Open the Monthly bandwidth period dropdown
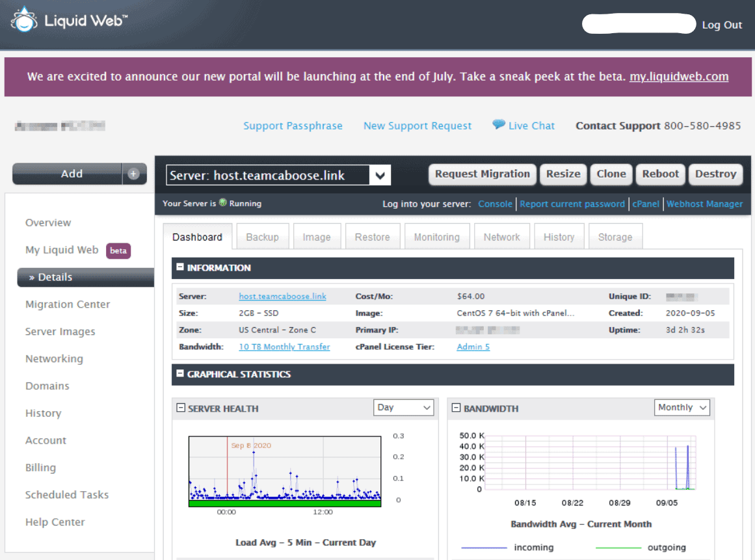 pyautogui.click(x=682, y=408)
